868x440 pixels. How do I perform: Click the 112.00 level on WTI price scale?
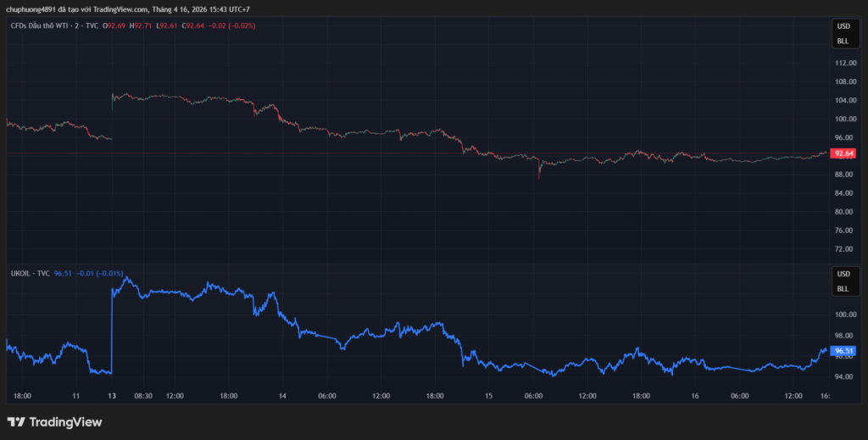click(843, 63)
